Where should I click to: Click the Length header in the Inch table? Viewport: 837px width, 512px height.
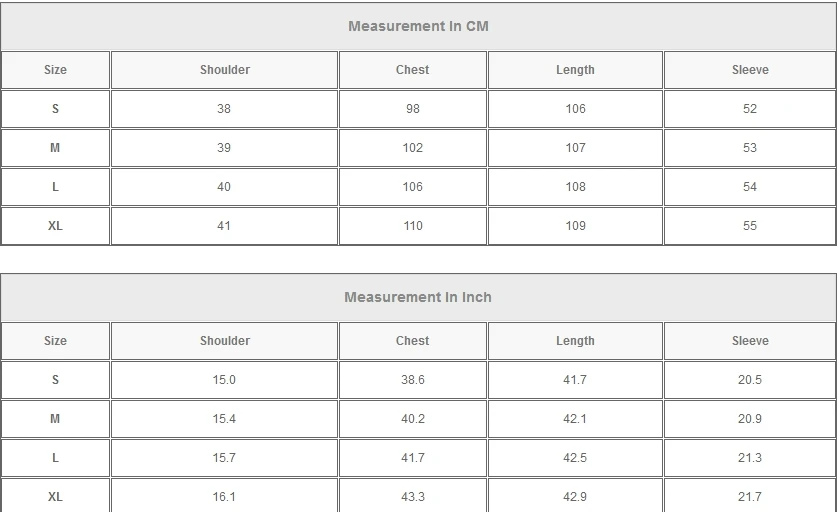tap(575, 341)
